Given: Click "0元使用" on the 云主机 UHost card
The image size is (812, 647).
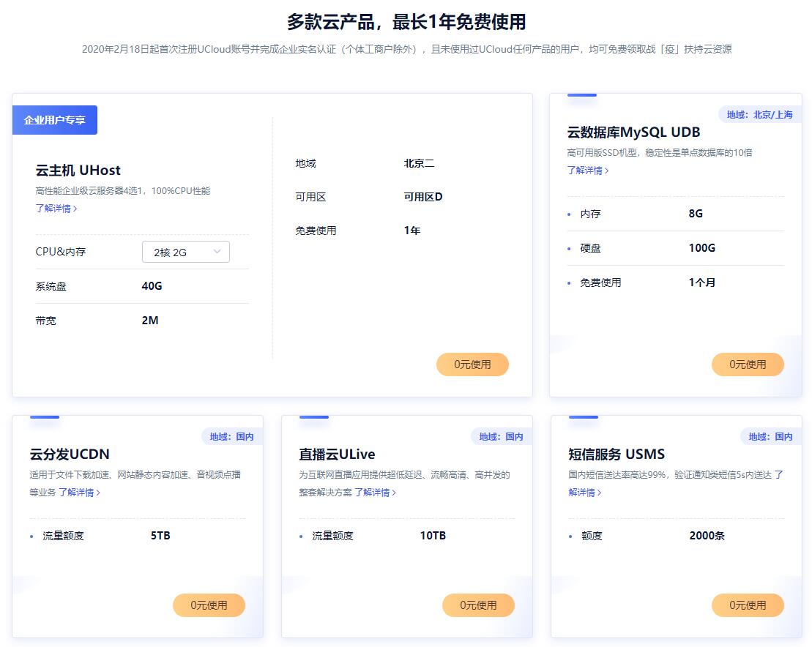Looking at the screenshot, I should tap(472, 364).
